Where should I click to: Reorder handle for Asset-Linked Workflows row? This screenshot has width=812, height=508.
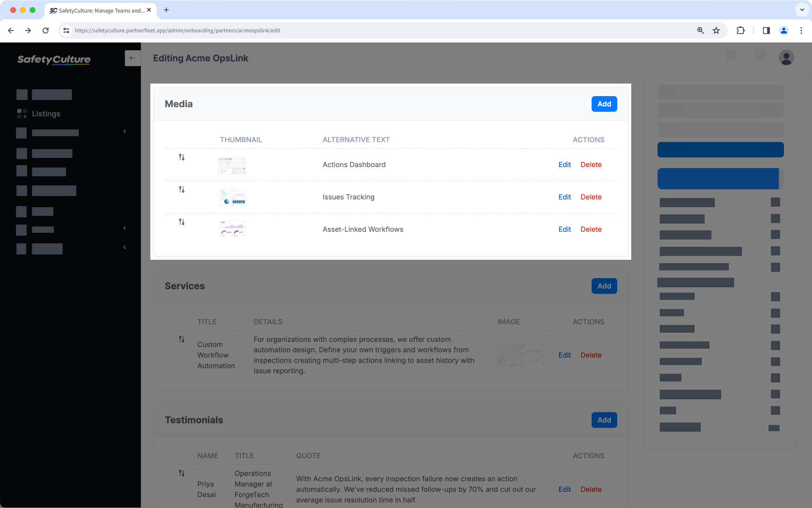(x=182, y=222)
